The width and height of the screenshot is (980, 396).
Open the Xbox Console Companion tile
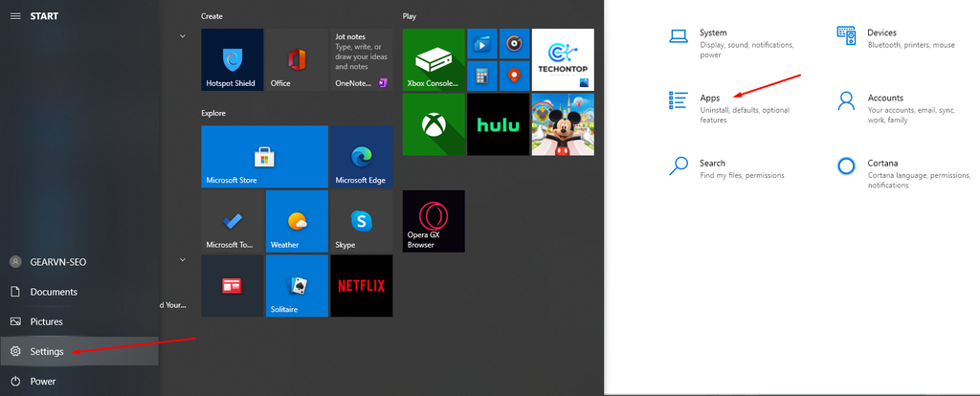[x=434, y=60]
